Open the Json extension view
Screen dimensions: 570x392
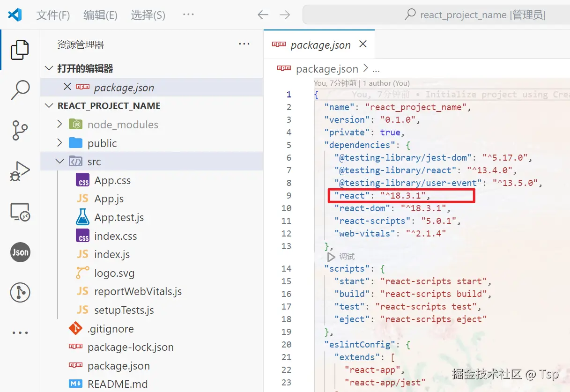tap(20, 252)
